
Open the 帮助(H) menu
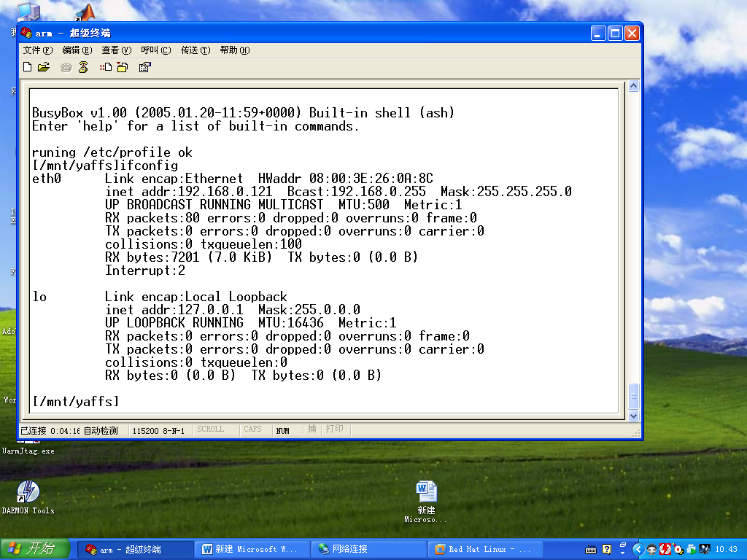click(x=235, y=50)
